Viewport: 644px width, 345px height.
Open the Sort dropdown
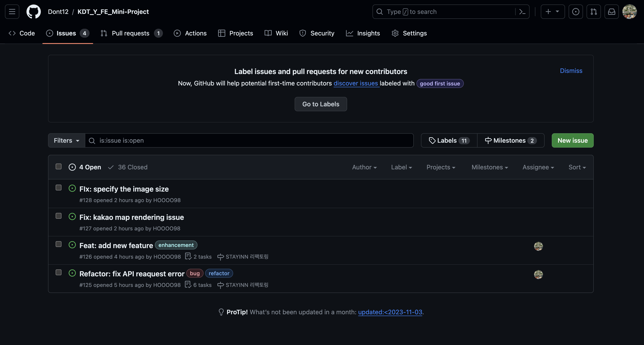pos(577,167)
